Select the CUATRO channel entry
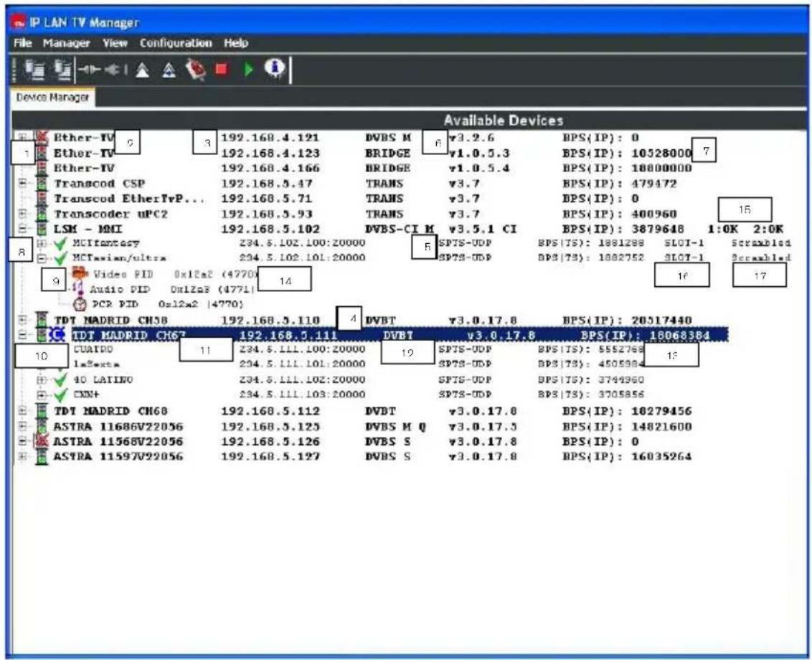The width and height of the screenshot is (812, 660). (93, 349)
